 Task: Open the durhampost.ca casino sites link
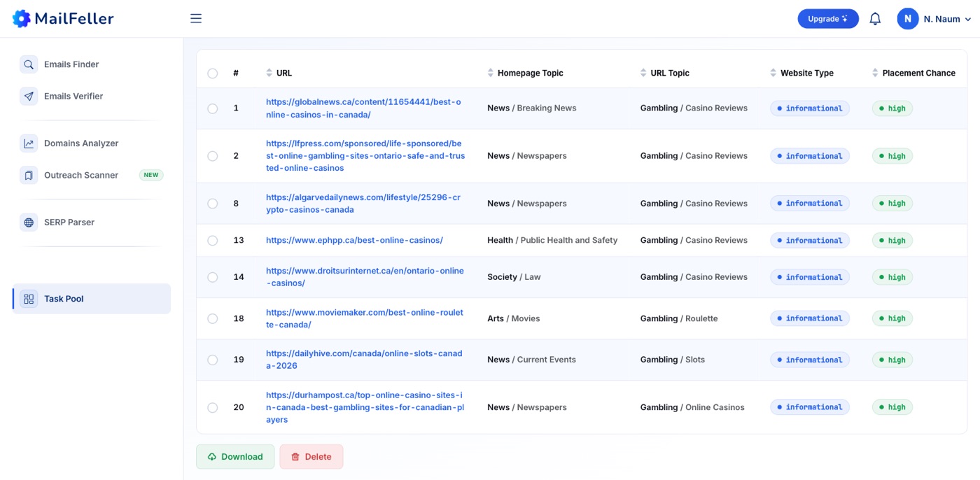pos(365,407)
